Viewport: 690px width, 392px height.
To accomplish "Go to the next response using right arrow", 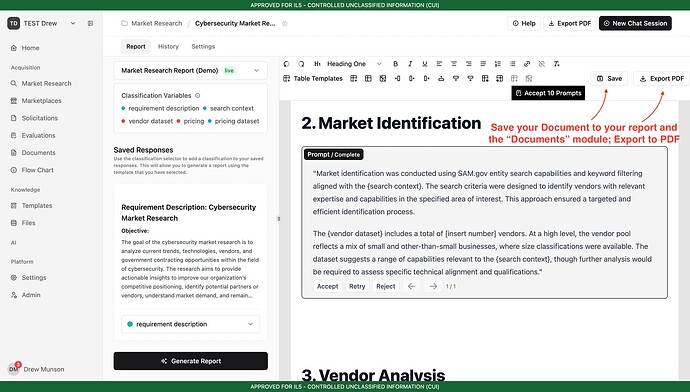I will point(433,286).
